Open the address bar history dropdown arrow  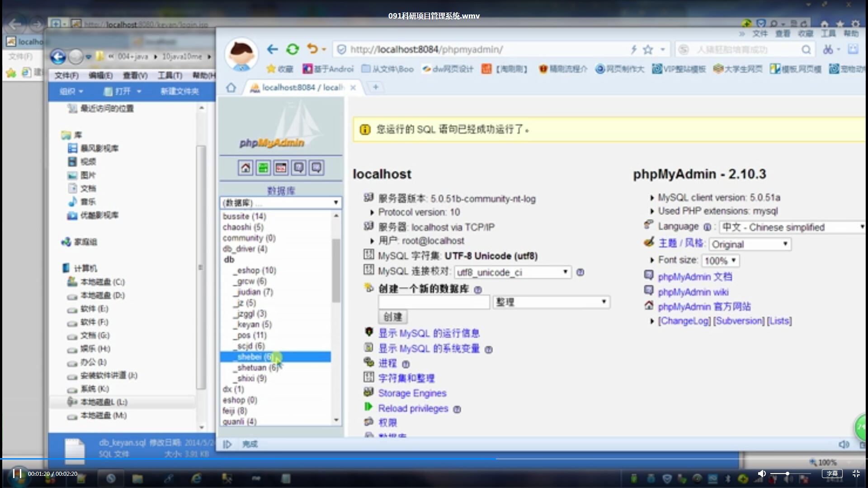tap(663, 50)
